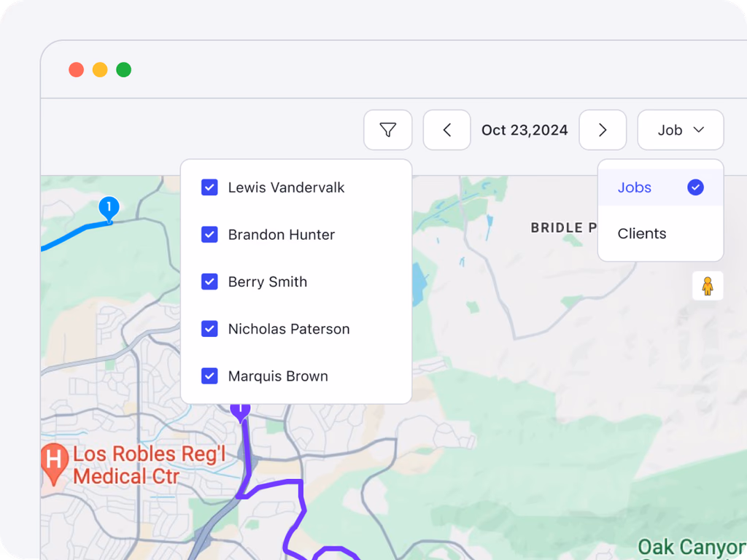
Task: Click the Los Robles Reg'l Medical Ctr label
Action: (125, 465)
